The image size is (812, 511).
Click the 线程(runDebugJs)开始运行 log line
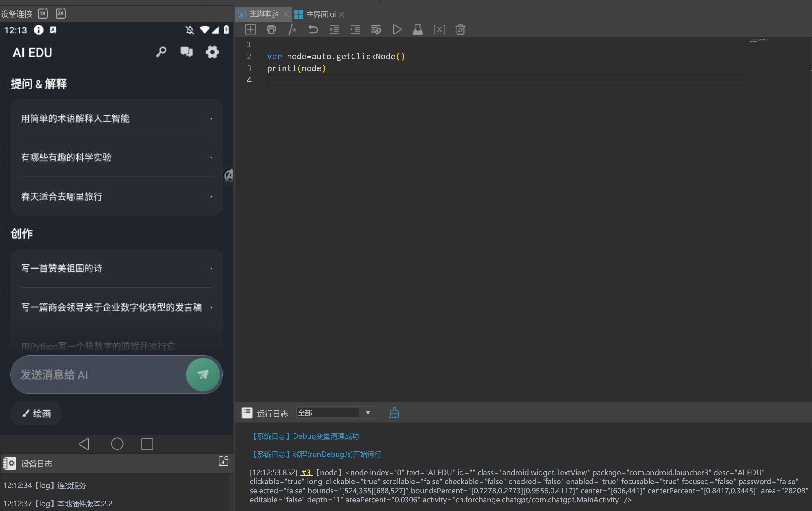point(316,454)
